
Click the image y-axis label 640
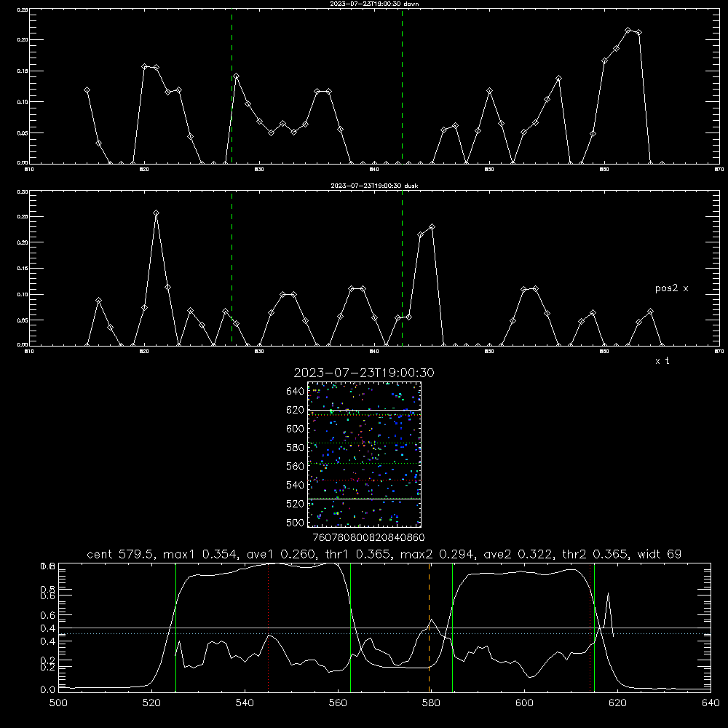tap(295, 392)
